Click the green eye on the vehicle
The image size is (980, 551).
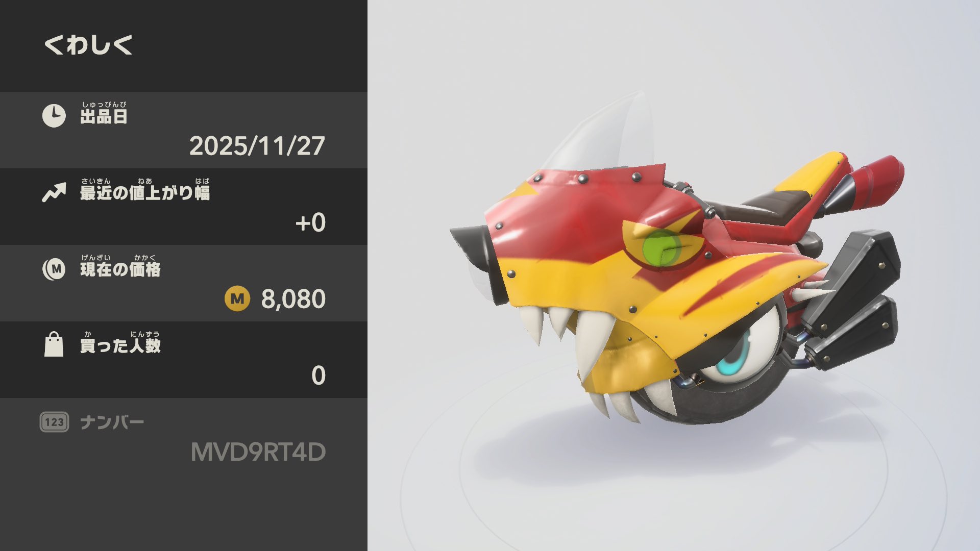click(662, 248)
